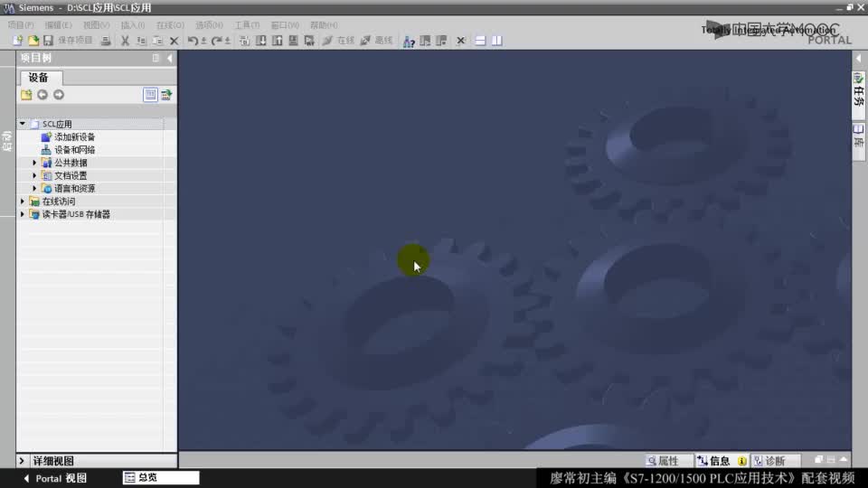Collapse the SCL应用 project node
Viewport: 868px width, 488px height.
(23, 124)
